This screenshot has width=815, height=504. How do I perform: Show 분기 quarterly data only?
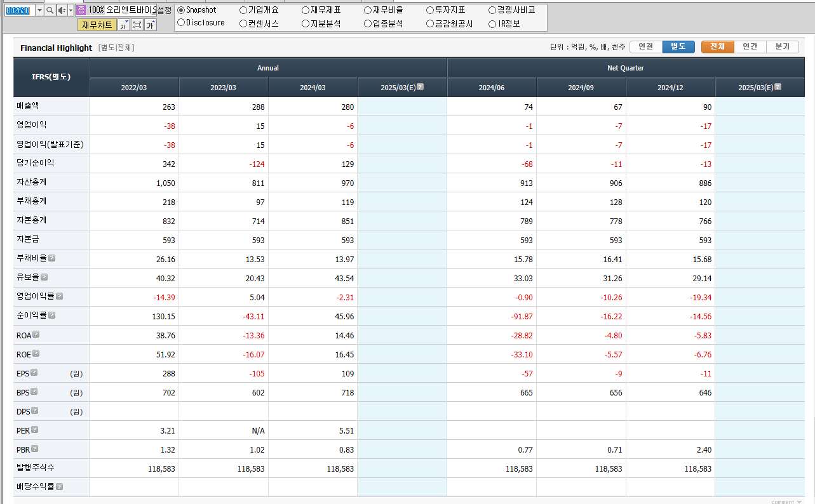click(x=783, y=47)
